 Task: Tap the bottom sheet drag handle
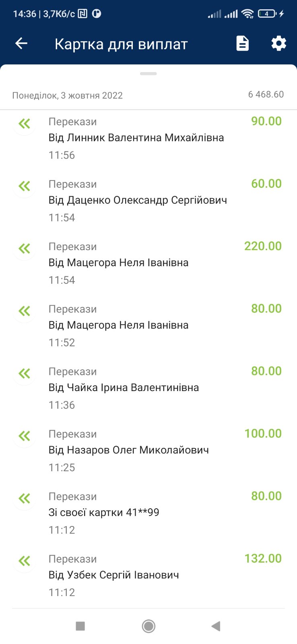[148, 74]
